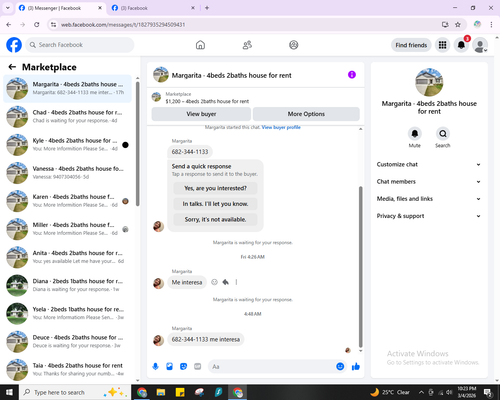Switch to the '(3) Facebook' browser tab
Viewport: 500px width, 400px height.
[x=153, y=8]
